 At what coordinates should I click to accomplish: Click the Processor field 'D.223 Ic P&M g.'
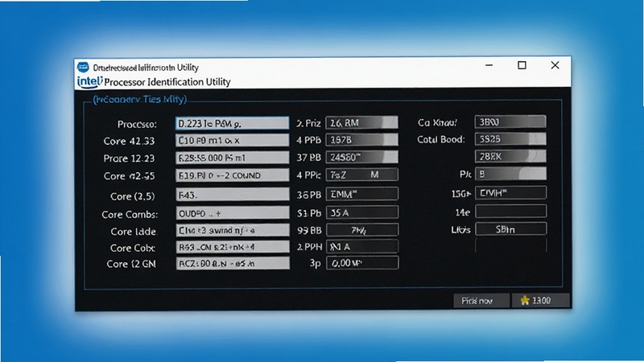[233, 123]
